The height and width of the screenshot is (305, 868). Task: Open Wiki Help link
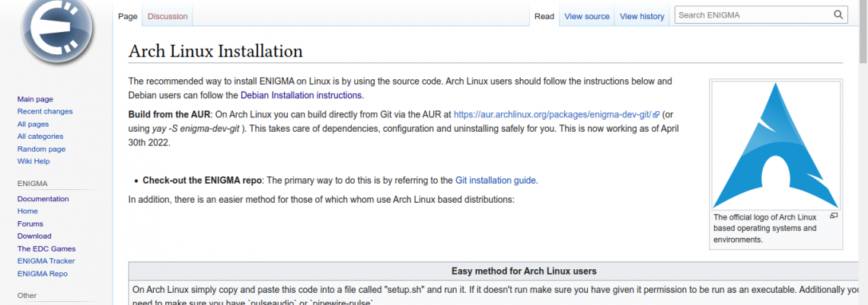coord(34,162)
